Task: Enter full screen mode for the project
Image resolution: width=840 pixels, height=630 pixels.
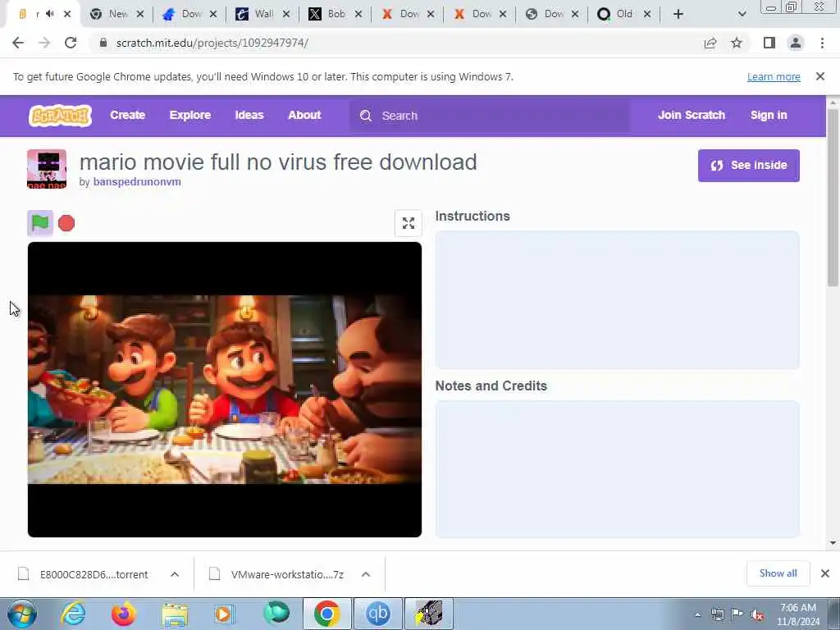Action: pos(409,223)
